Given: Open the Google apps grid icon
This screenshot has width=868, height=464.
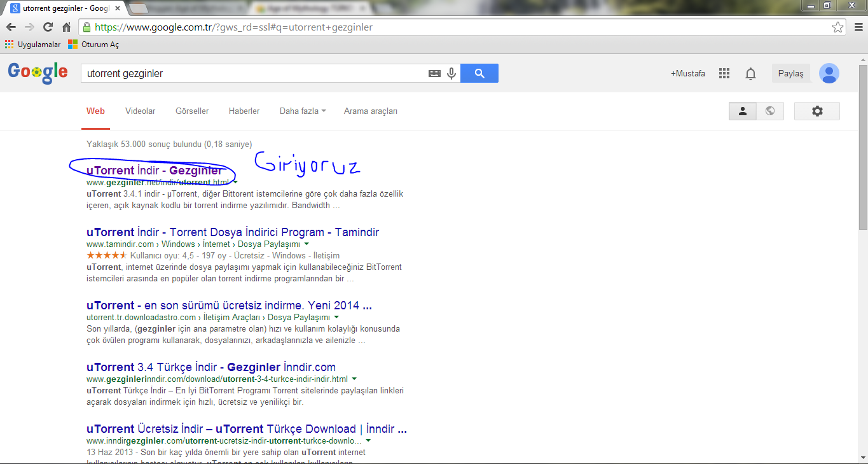Looking at the screenshot, I should [724, 73].
